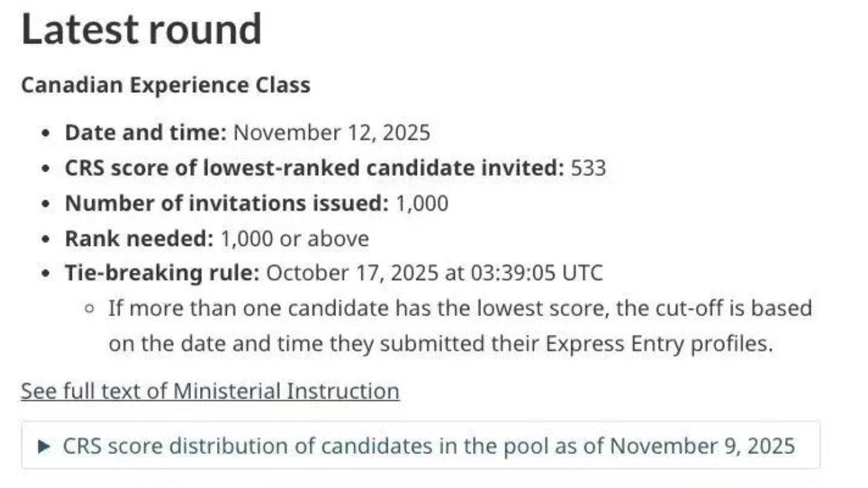Click the November 9, 2025 pool date

point(703,446)
